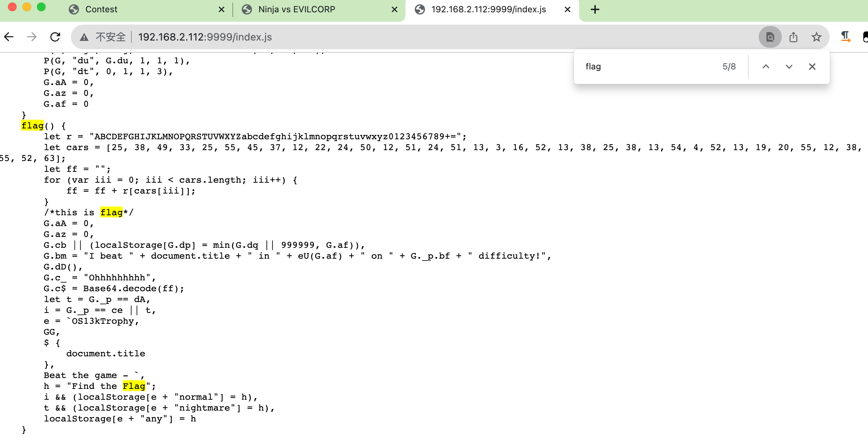Image resolution: width=868 pixels, height=437 pixels.
Task: Click the alphabet string after 'let r ='
Action: [278, 136]
